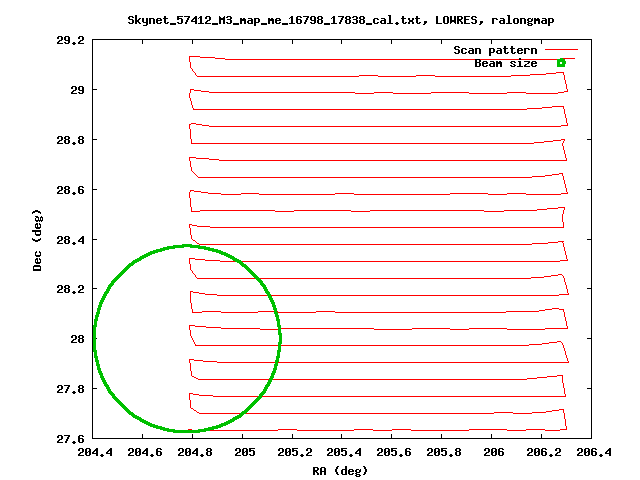Click the 206.2 RA axis tick label
This screenshot has height=480, width=640.
coord(544,452)
